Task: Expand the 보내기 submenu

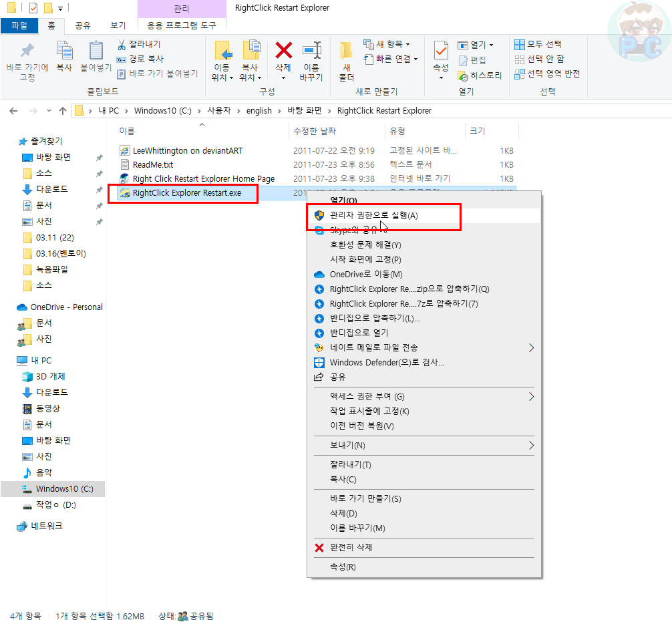Action: click(424, 446)
